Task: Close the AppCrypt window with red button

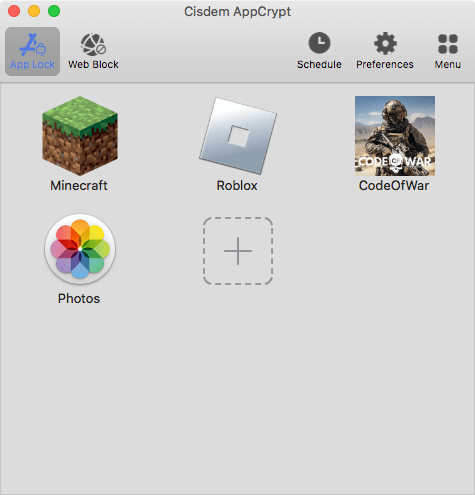Action: [x=14, y=11]
